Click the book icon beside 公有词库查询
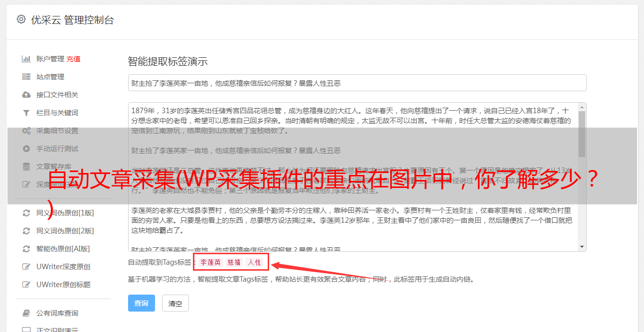 (x=26, y=313)
